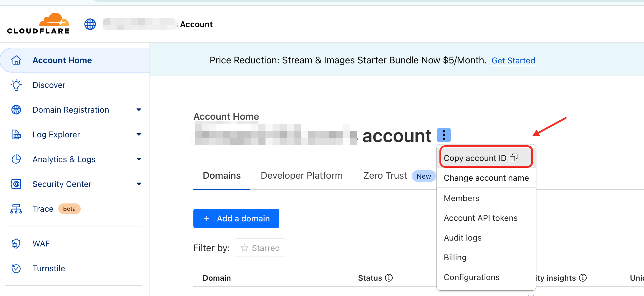
Task: Select Change account name
Action: point(486,178)
